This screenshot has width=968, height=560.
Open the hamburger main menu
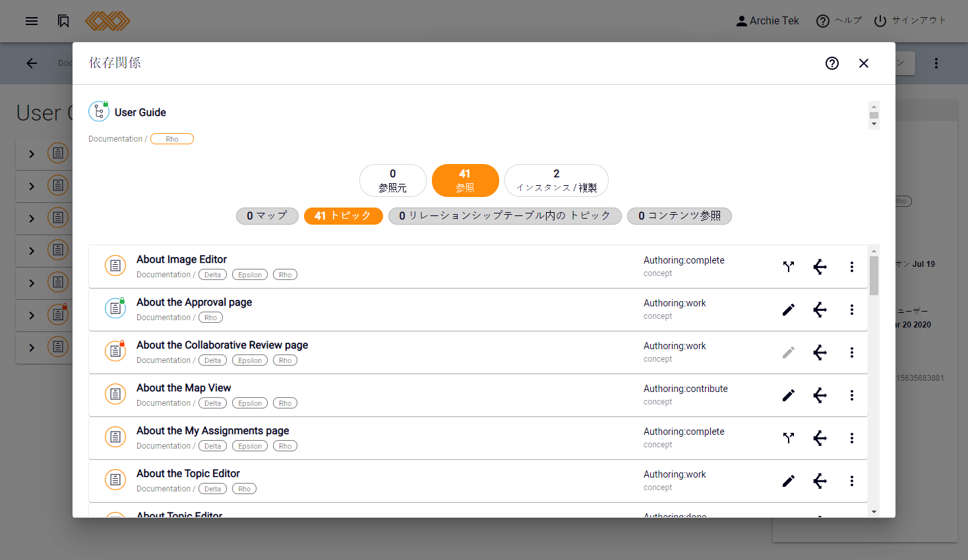[32, 21]
